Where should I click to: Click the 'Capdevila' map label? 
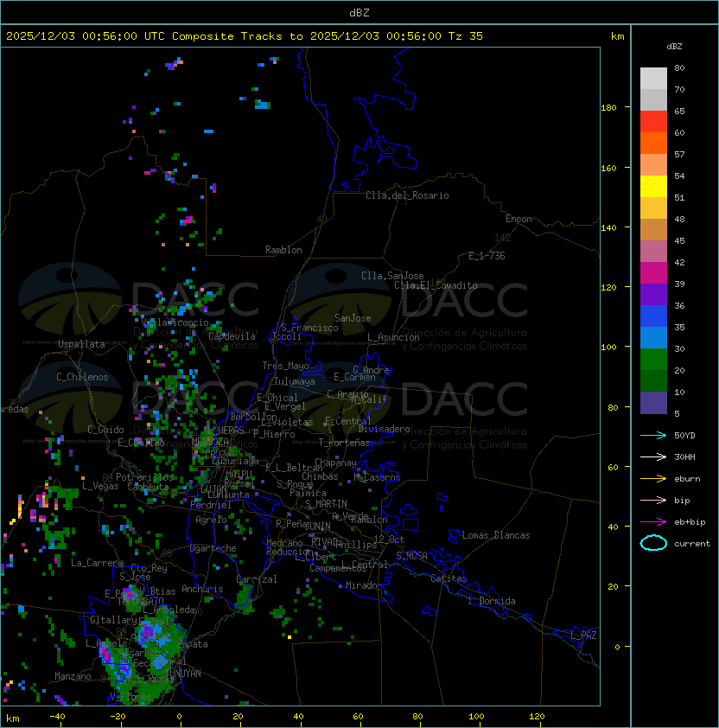click(x=232, y=336)
